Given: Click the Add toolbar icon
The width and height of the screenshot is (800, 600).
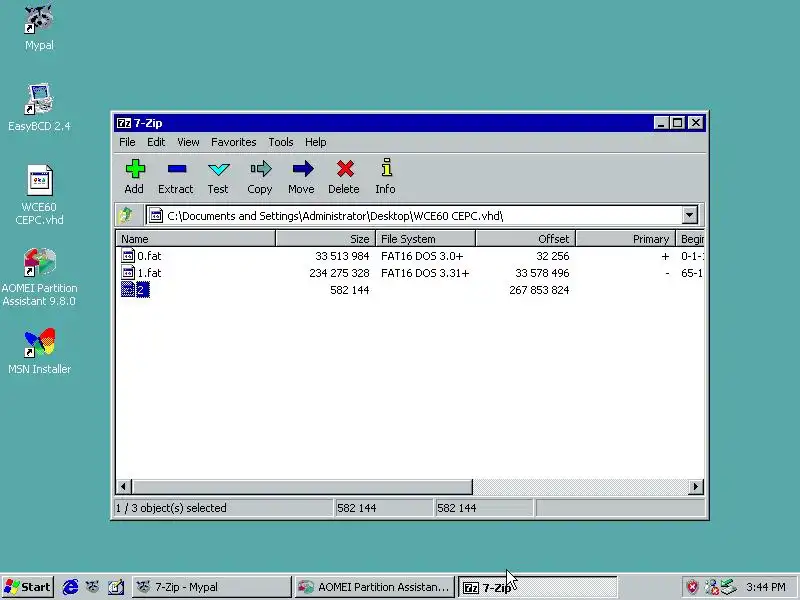Looking at the screenshot, I should pos(135,169).
